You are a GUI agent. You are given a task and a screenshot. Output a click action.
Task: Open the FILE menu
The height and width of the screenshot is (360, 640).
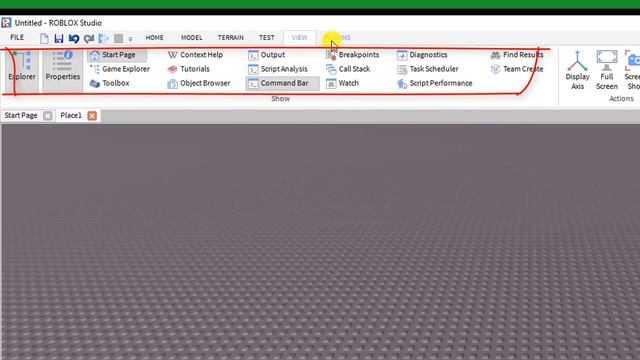(17, 38)
